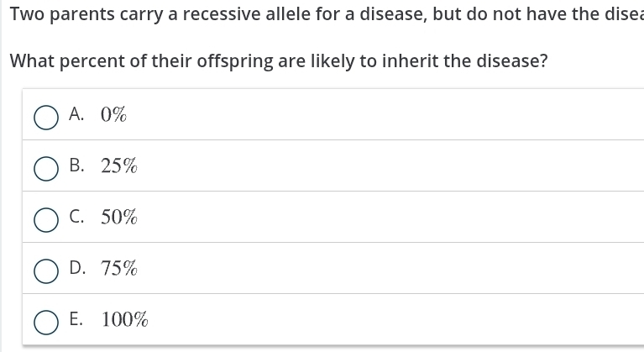Screen dimensions: 644x352
Task: Click the letter "B." option label
Action: 77,166
